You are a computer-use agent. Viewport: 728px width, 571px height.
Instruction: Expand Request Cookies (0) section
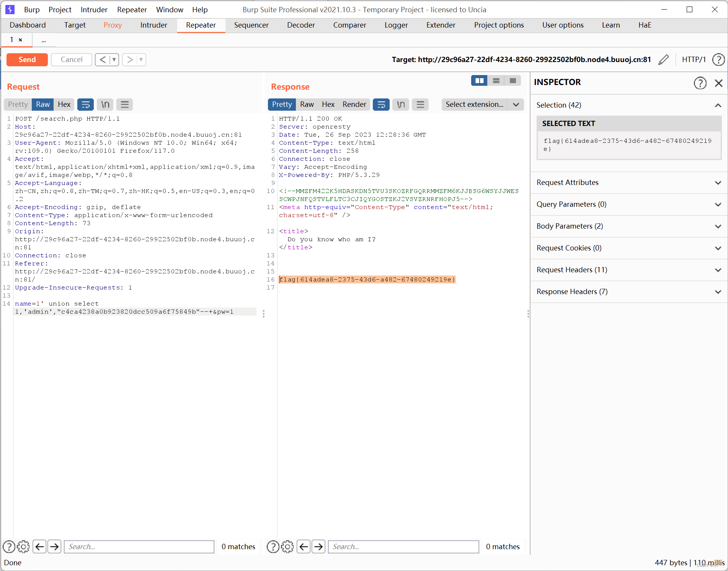pyautogui.click(x=629, y=248)
